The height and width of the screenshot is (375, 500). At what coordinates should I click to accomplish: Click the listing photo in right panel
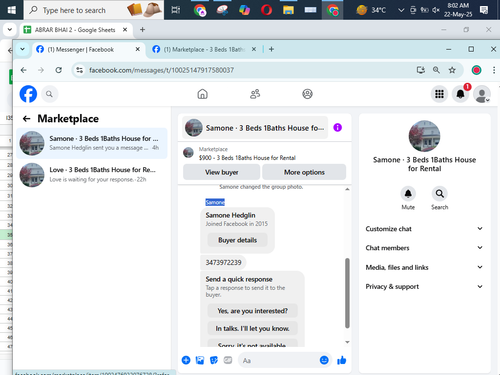pos(424,136)
